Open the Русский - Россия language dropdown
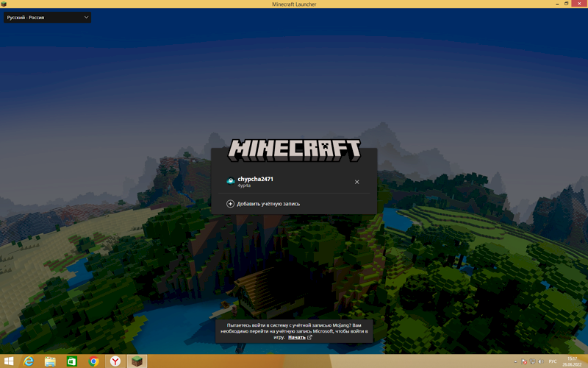Image resolution: width=588 pixels, height=368 pixels. coord(47,17)
